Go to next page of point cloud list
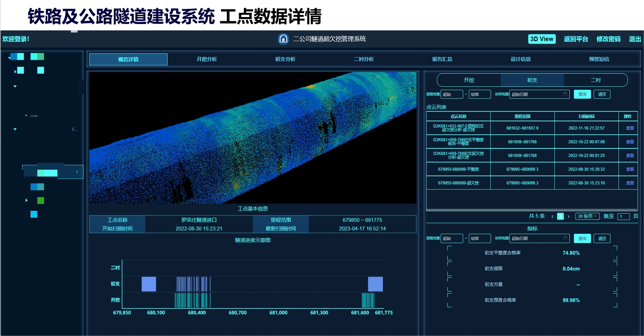Image resolution: width=644 pixels, height=336 pixels. pos(569,217)
